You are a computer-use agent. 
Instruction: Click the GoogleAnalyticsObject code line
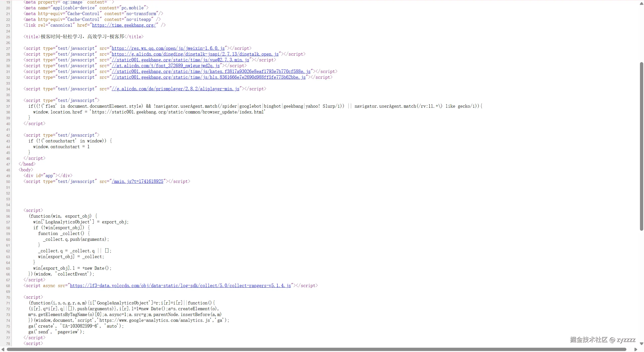coord(122,303)
